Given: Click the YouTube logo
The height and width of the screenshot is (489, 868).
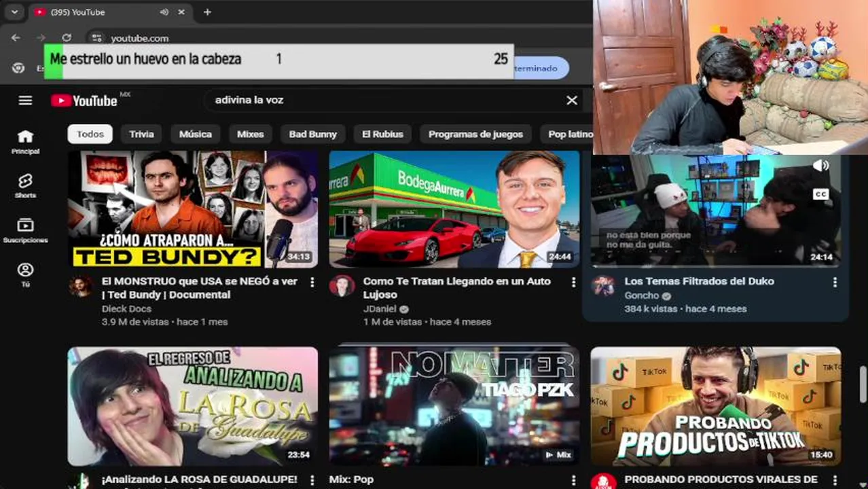Looking at the screenshot, I should (x=84, y=101).
